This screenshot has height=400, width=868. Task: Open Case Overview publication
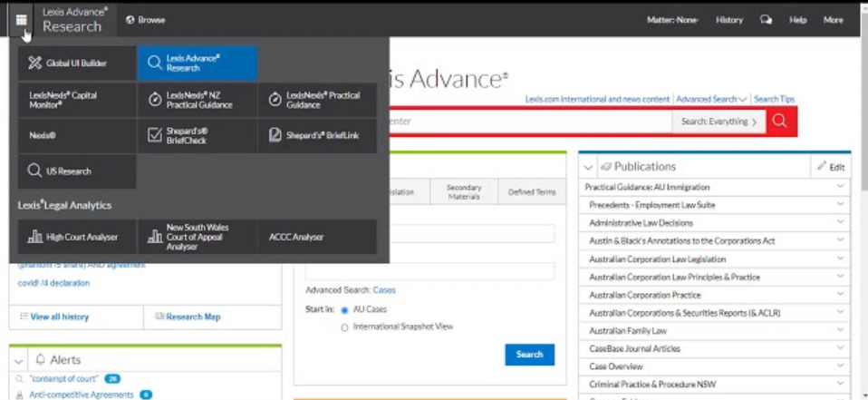(615, 366)
